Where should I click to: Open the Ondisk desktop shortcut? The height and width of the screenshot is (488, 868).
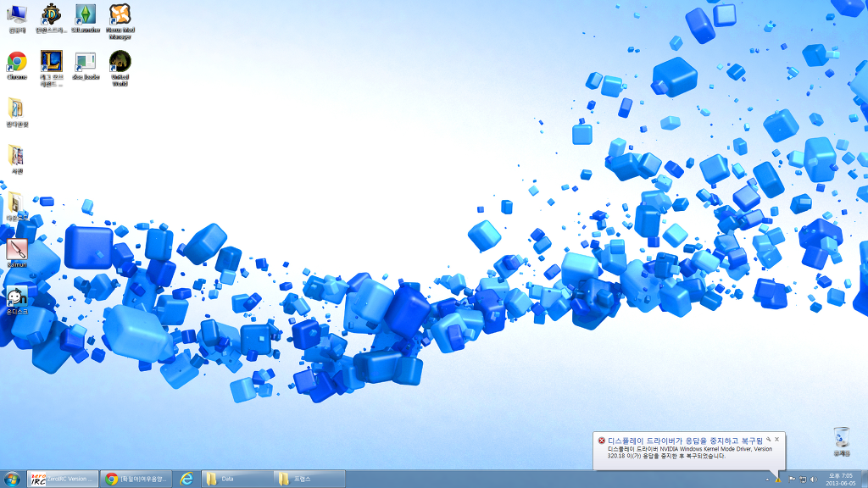[17, 297]
